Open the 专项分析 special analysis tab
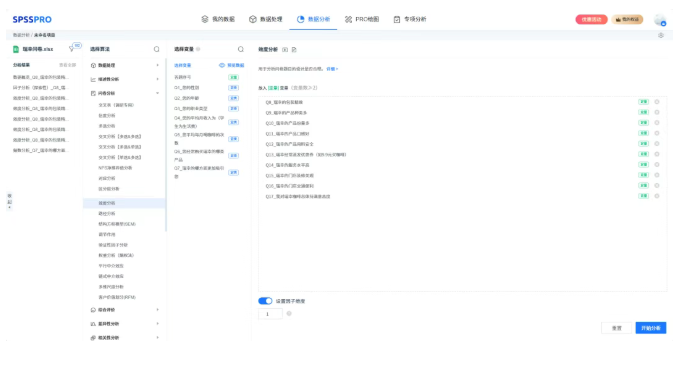The height and width of the screenshot is (374, 688). click(x=410, y=19)
